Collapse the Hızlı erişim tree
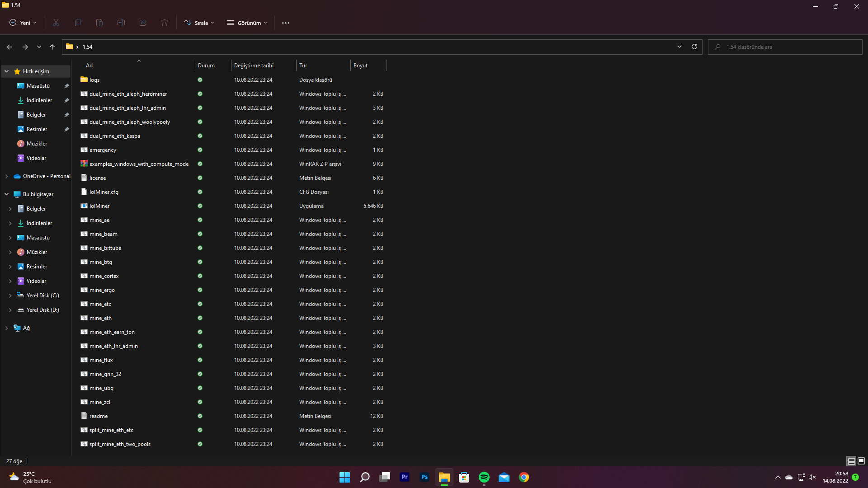 [7, 71]
